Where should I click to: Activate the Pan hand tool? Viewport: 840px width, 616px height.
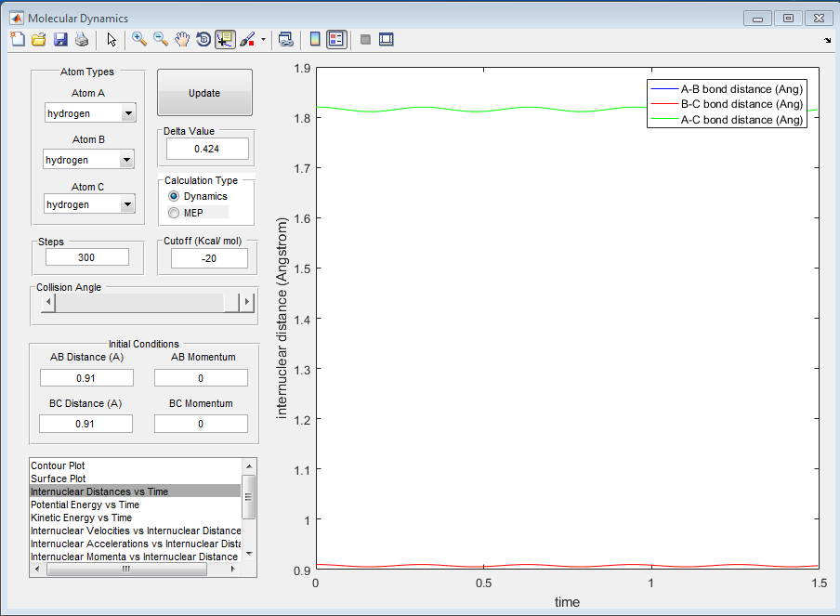(x=182, y=39)
